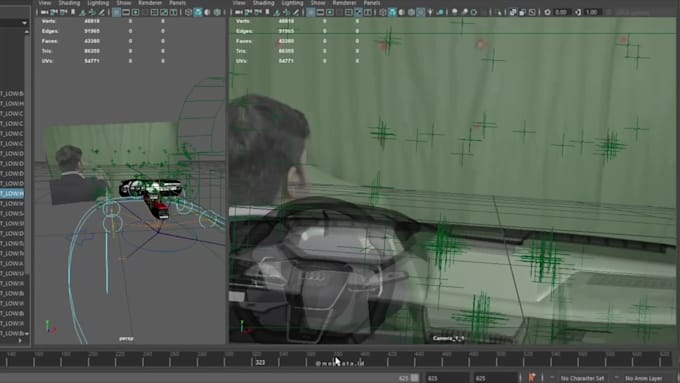This screenshot has width=680, height=383.
Task: Toggle Film Gate in Camera_1_1 panel toolbar
Action: pyautogui.click(x=320, y=12)
